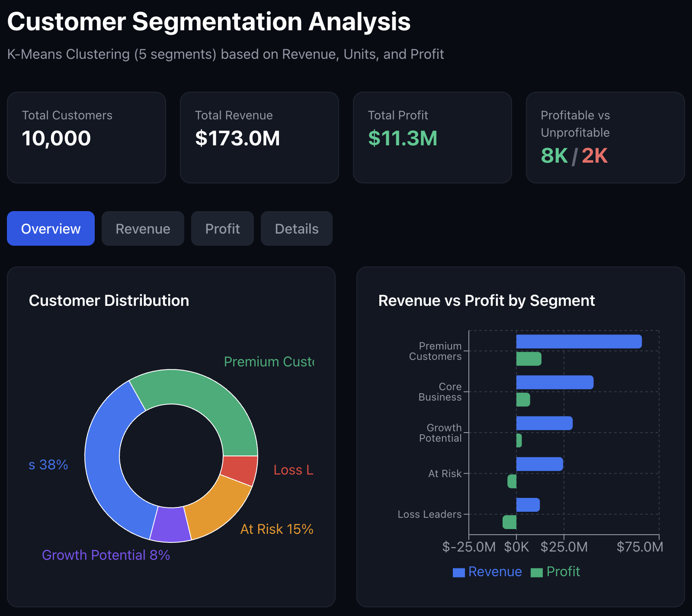Toggle the Profit legend label
Viewport: 692px width, 616px height.
563,571
